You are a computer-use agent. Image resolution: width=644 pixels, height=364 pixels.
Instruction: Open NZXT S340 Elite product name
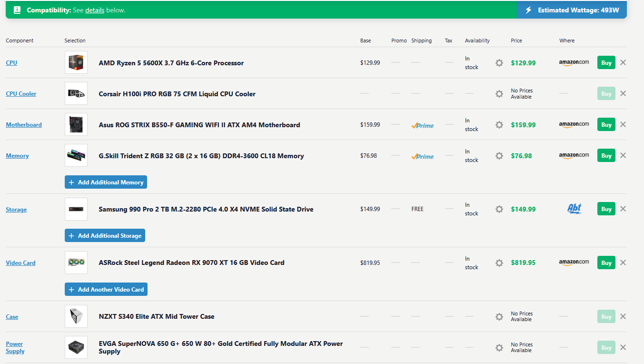(157, 316)
